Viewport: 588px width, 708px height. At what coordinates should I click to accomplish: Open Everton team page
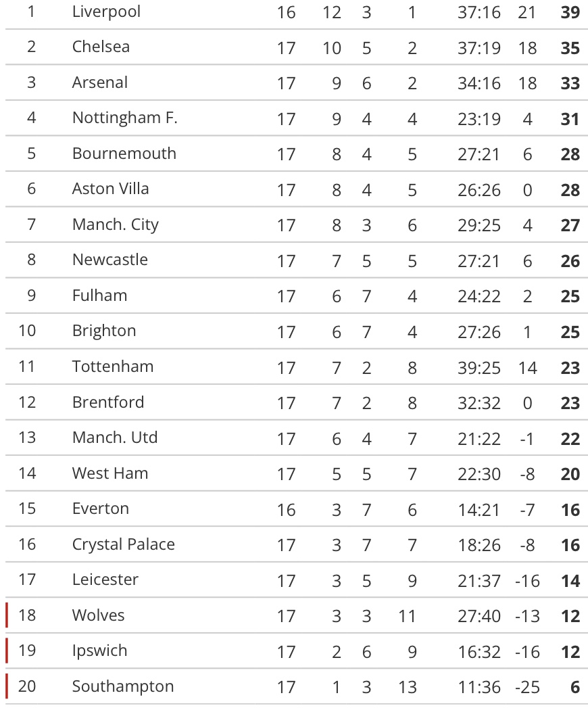[x=100, y=509]
